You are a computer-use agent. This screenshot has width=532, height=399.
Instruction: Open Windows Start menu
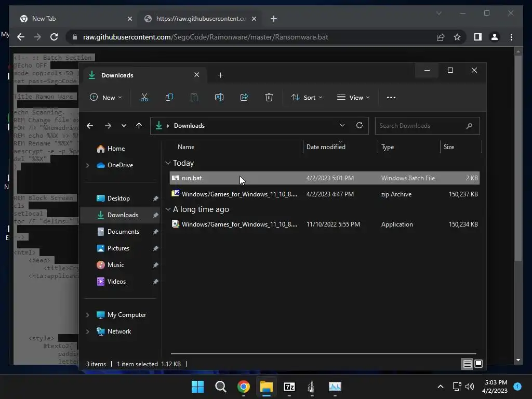(197, 387)
